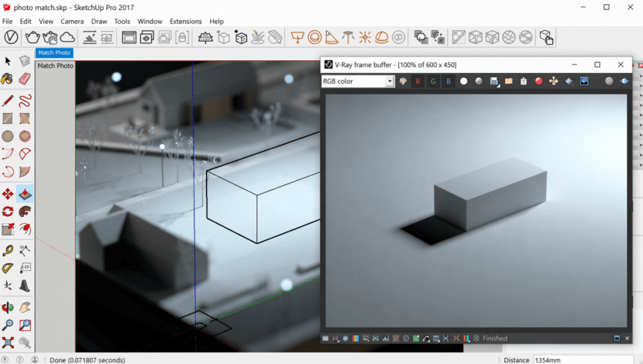Image resolution: width=643 pixels, height=364 pixels.
Task: Click the 'Finished' status text
Action: coord(495,338)
